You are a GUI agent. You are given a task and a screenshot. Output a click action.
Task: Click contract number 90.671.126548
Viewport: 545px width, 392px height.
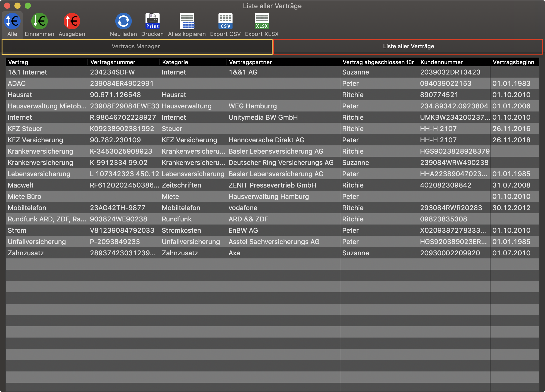click(x=115, y=95)
